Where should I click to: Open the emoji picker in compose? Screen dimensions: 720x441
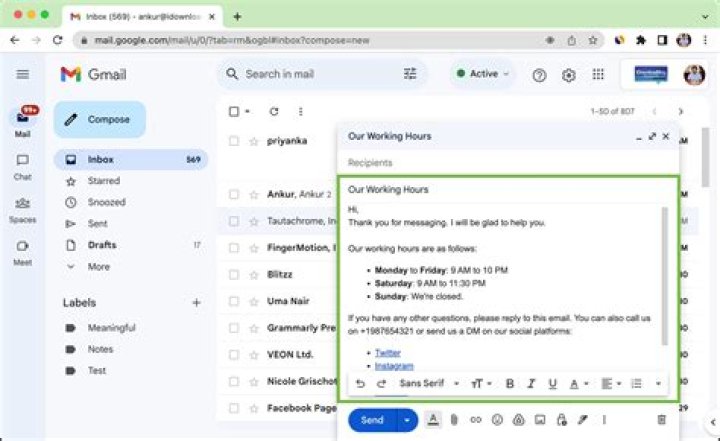[496, 420]
